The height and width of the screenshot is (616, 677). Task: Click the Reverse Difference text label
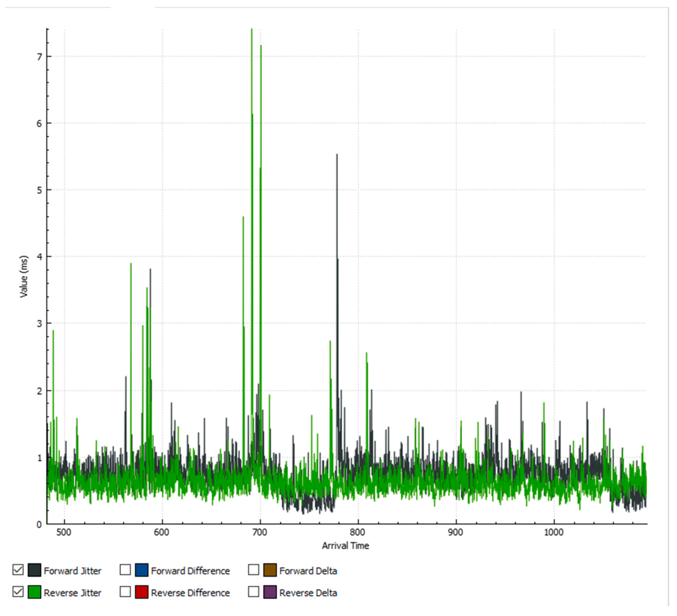(190, 593)
